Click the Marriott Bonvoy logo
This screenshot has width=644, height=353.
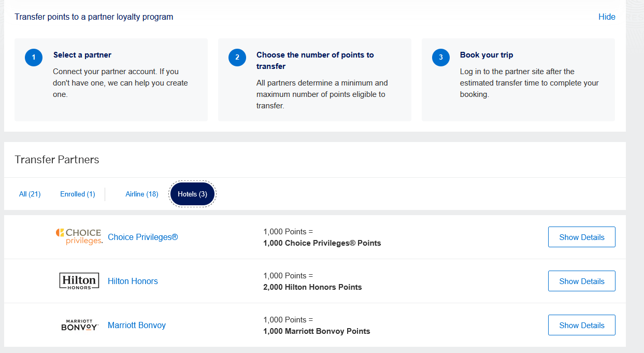(79, 325)
